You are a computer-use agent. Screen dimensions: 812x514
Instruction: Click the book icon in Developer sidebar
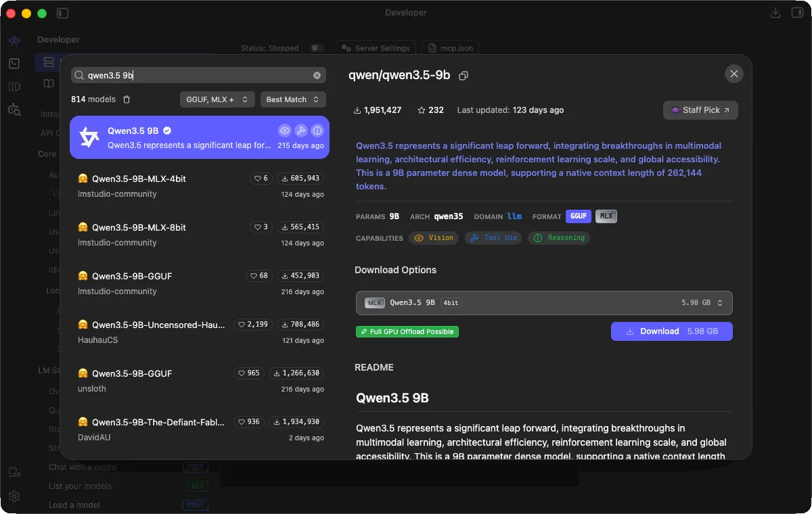48,84
